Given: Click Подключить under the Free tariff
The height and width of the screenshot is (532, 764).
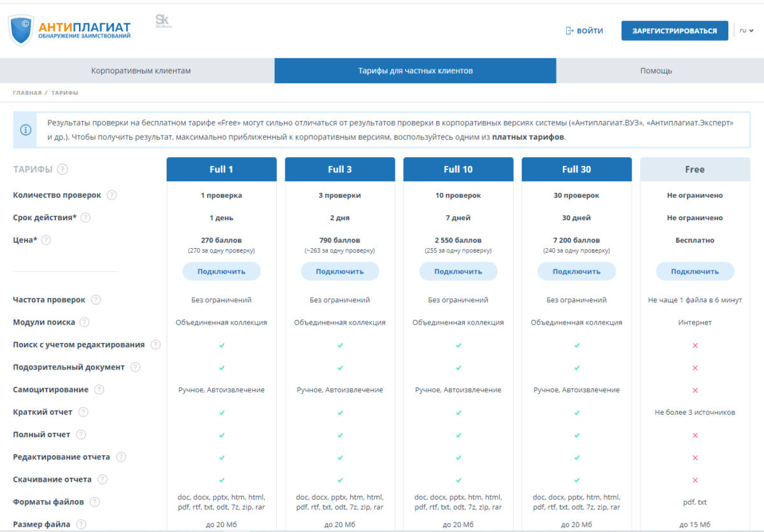Looking at the screenshot, I should coord(695,271).
